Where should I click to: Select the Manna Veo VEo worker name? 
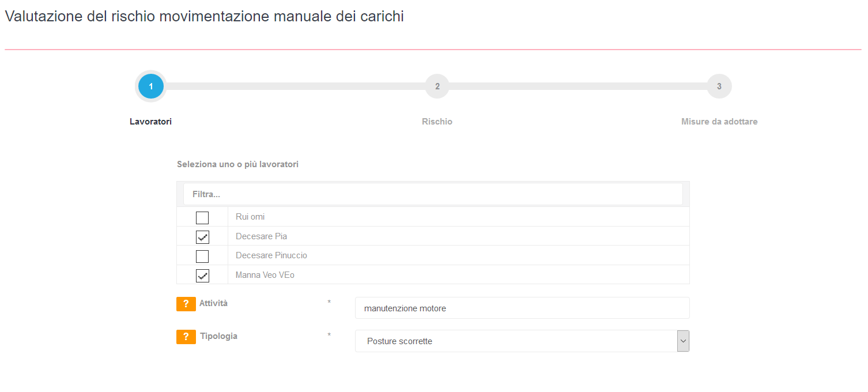265,275
